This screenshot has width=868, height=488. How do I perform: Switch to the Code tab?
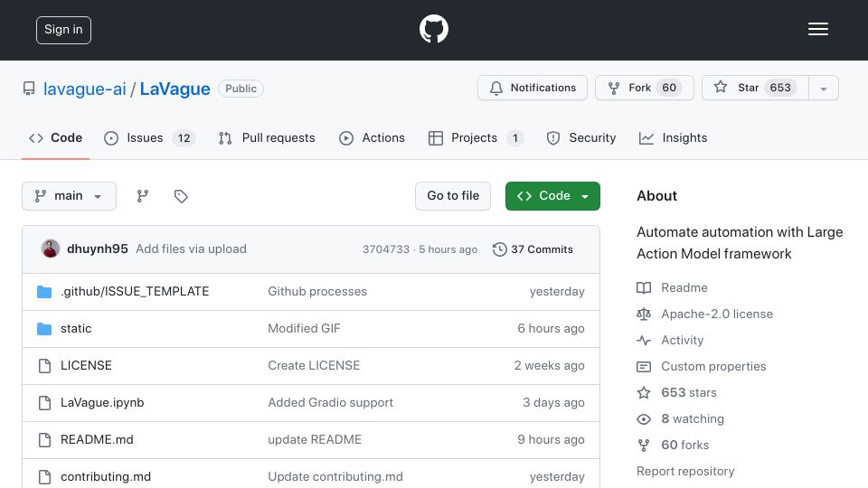55,137
